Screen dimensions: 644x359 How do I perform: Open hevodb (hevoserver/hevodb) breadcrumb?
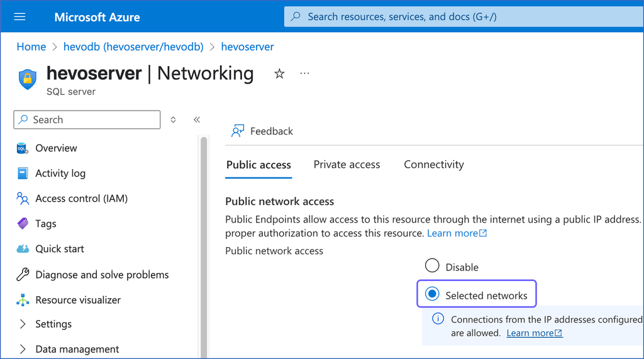click(x=133, y=47)
